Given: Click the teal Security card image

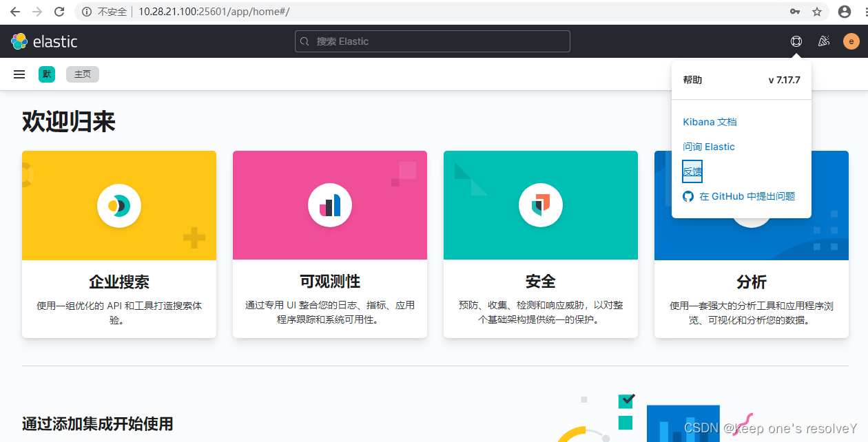Looking at the screenshot, I should (541, 205).
